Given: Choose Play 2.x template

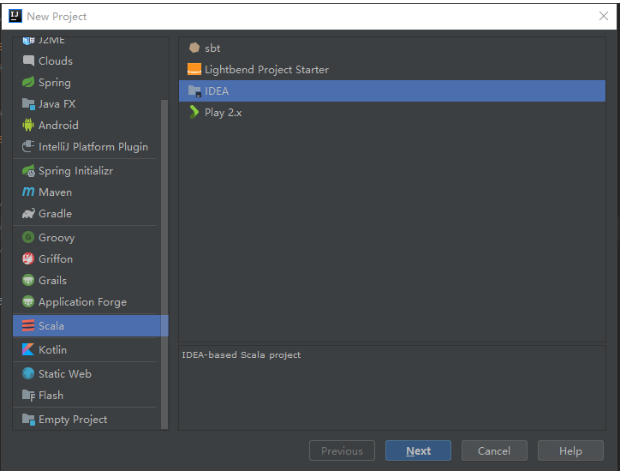Looking at the screenshot, I should pos(392,112).
